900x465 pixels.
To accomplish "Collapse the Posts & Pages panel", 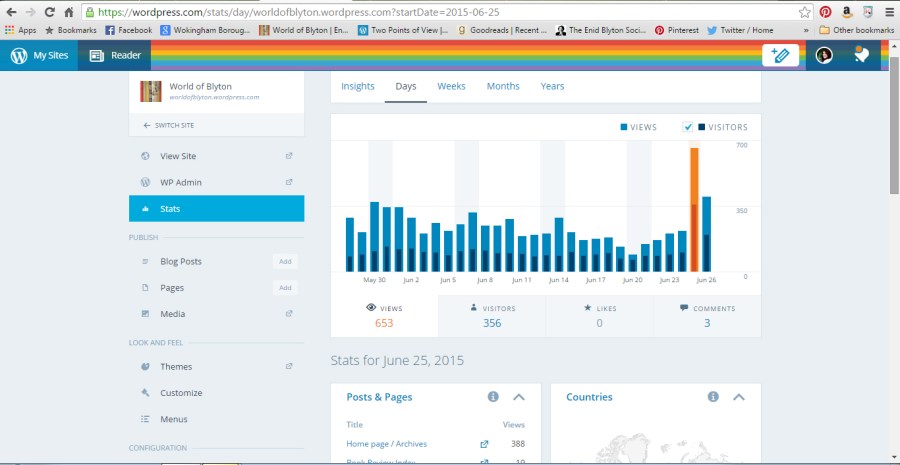I will tap(519, 397).
